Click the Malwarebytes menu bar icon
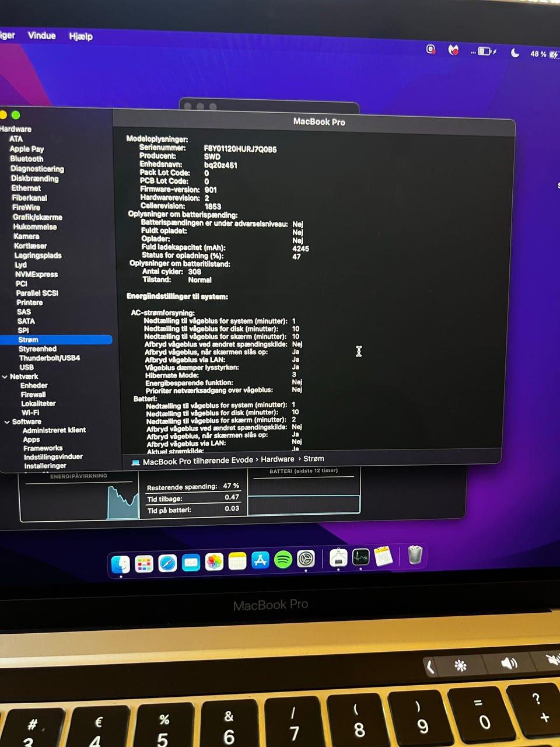This screenshot has width=560, height=747. pyautogui.click(x=453, y=50)
